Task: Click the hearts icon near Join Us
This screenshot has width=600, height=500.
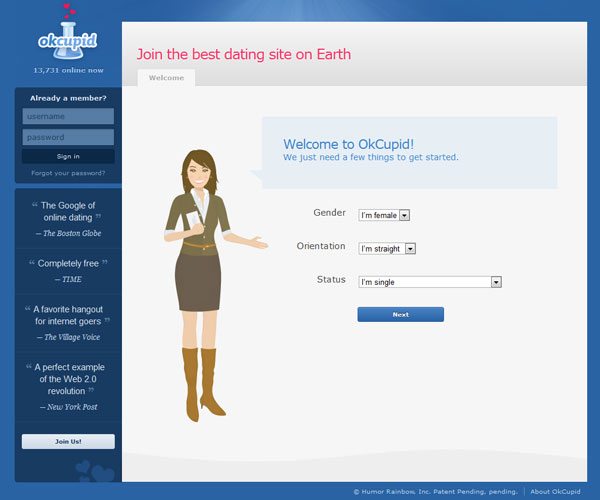Action: point(95,468)
